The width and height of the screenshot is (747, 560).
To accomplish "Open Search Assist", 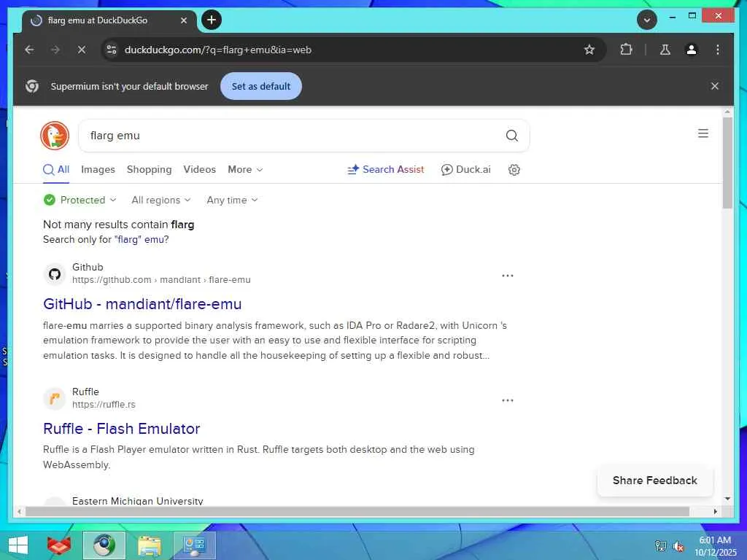I will pos(386,169).
